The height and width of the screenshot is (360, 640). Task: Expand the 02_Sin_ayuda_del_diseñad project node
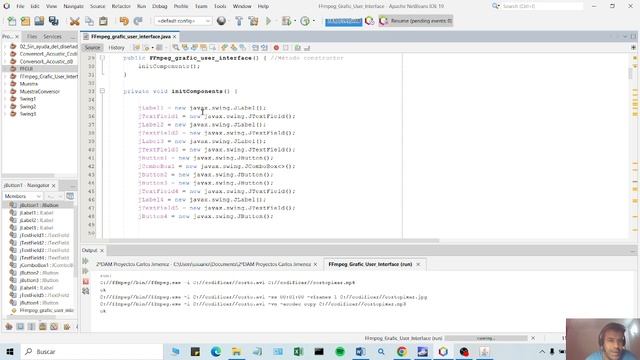[5, 47]
